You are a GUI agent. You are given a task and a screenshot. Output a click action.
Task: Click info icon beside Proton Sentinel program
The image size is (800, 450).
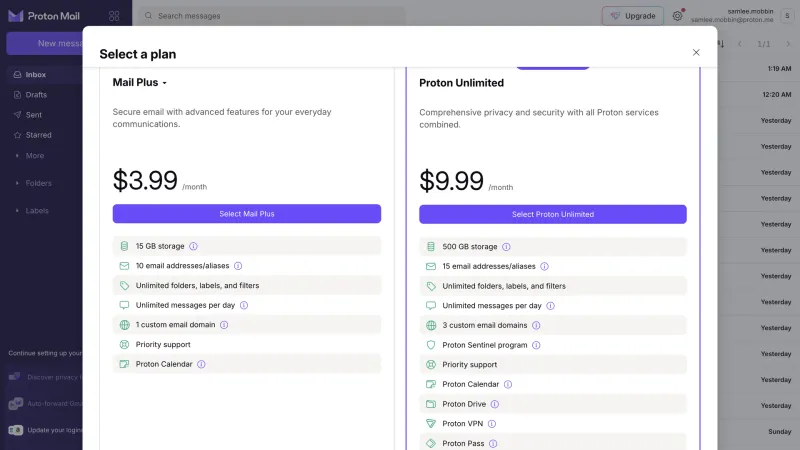point(536,345)
